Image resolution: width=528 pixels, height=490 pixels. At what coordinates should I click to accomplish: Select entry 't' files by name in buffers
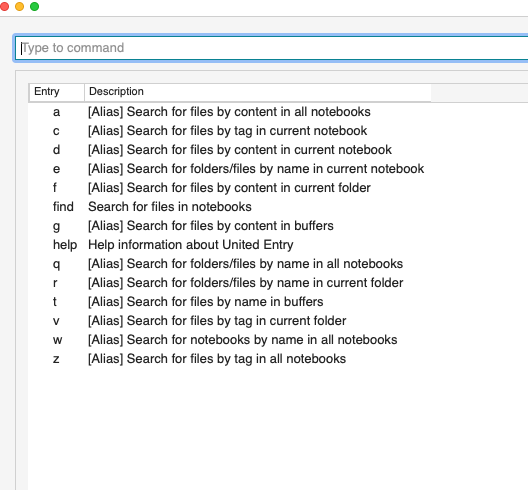tap(278, 302)
